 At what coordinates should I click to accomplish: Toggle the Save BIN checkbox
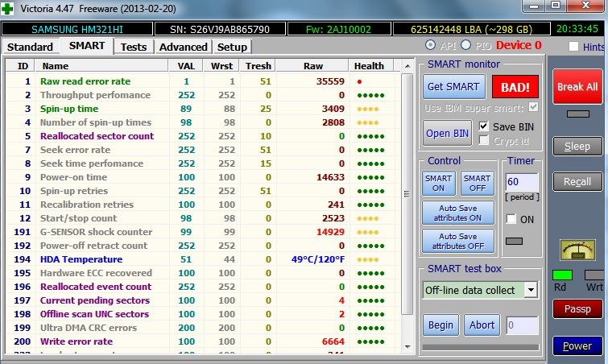pyautogui.click(x=483, y=126)
